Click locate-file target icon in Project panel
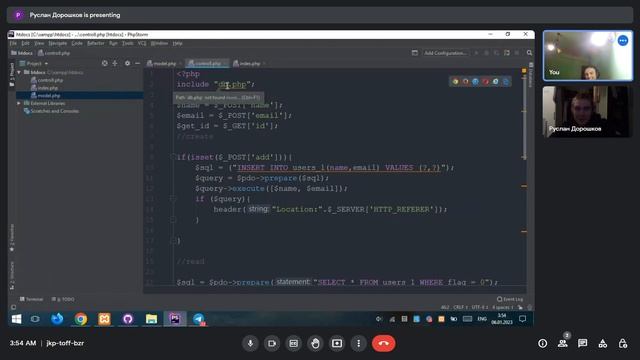Viewport: 640px width, 360px height. [x=105, y=63]
